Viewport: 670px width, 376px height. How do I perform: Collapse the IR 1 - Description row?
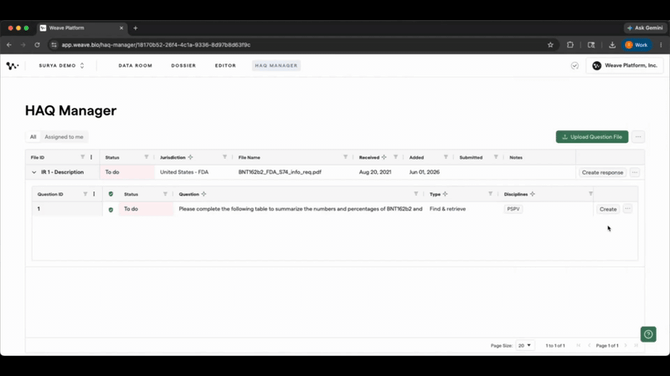(34, 172)
